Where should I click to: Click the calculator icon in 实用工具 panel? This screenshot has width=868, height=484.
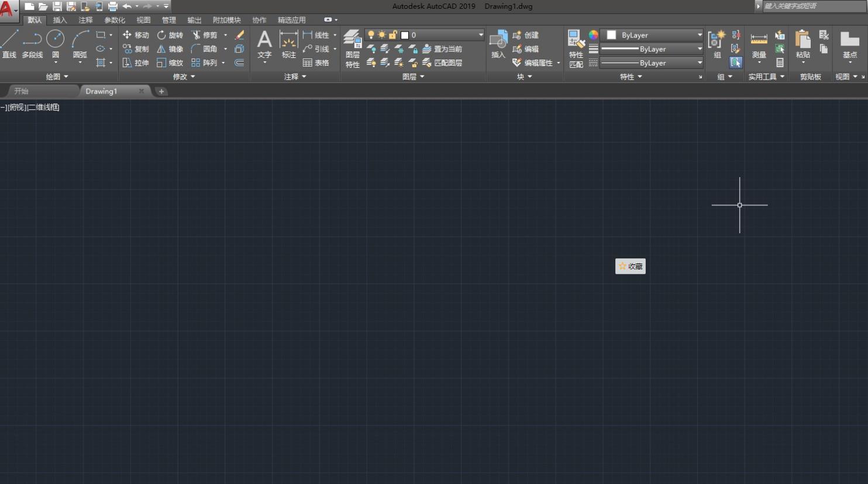tap(780, 63)
